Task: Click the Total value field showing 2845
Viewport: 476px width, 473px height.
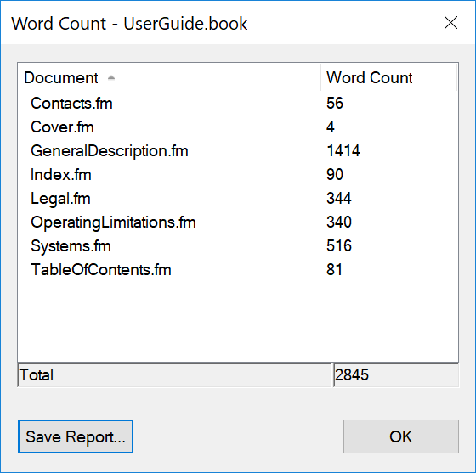Action: point(396,375)
